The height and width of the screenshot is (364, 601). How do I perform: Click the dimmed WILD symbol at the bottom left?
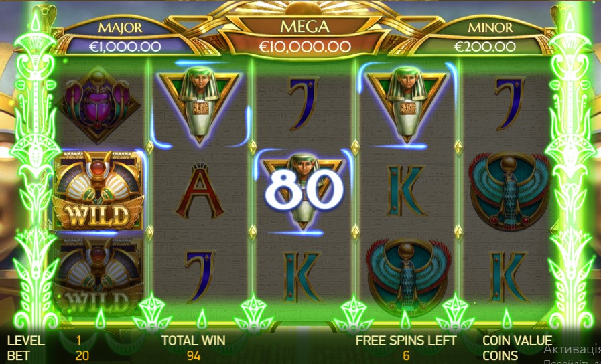(98, 276)
